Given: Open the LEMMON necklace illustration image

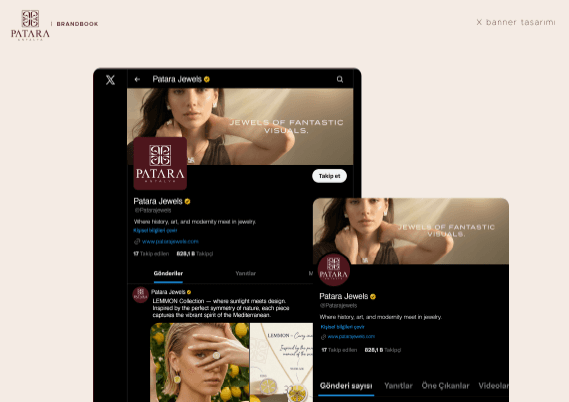Looking at the screenshot, I should [281, 362].
